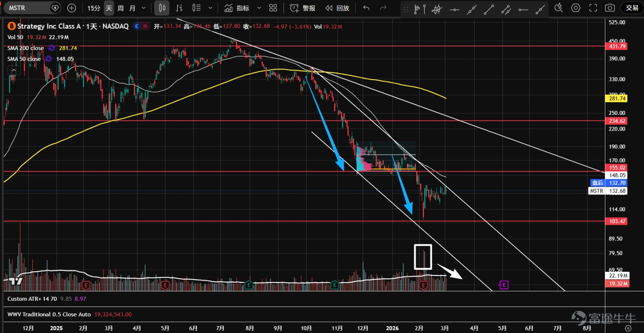The height and width of the screenshot is (333, 644).
Task: Open the purple upcoming earnings marker
Action: pos(504,285)
